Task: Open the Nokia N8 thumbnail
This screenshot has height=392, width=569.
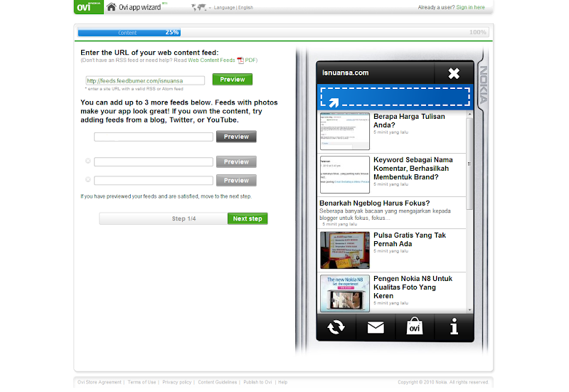Action: [x=345, y=293]
